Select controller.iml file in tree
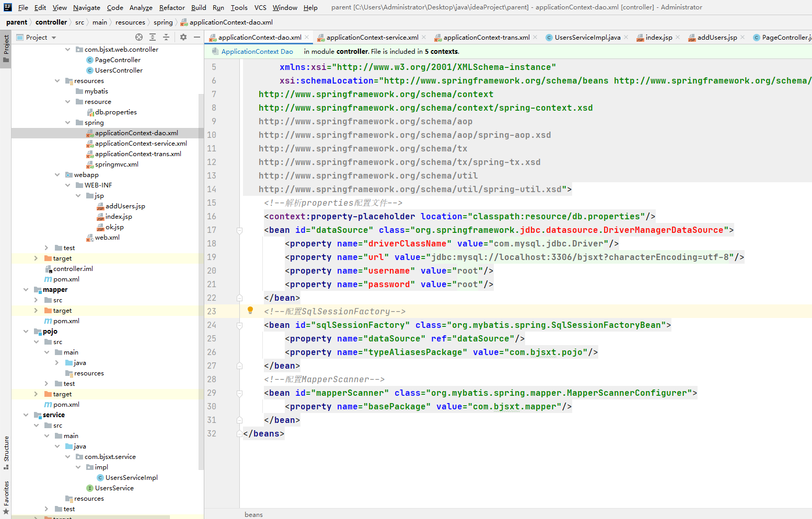812x519 pixels. [x=73, y=269]
